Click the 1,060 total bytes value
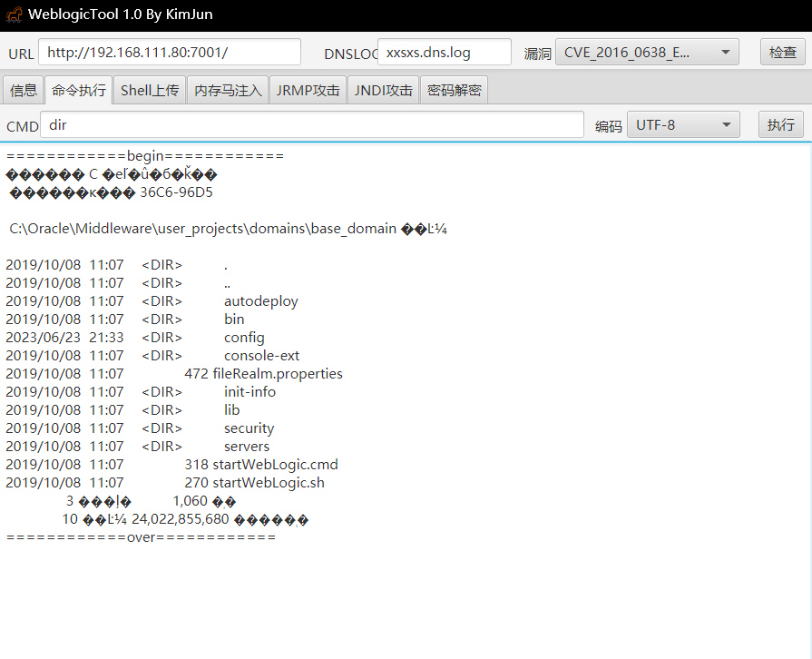This screenshot has width=812, height=659. coord(190,501)
